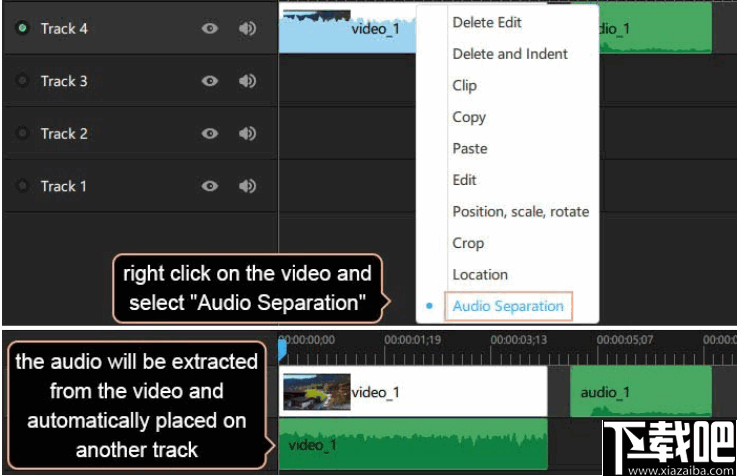Select Clip in the context menu

pos(465,86)
